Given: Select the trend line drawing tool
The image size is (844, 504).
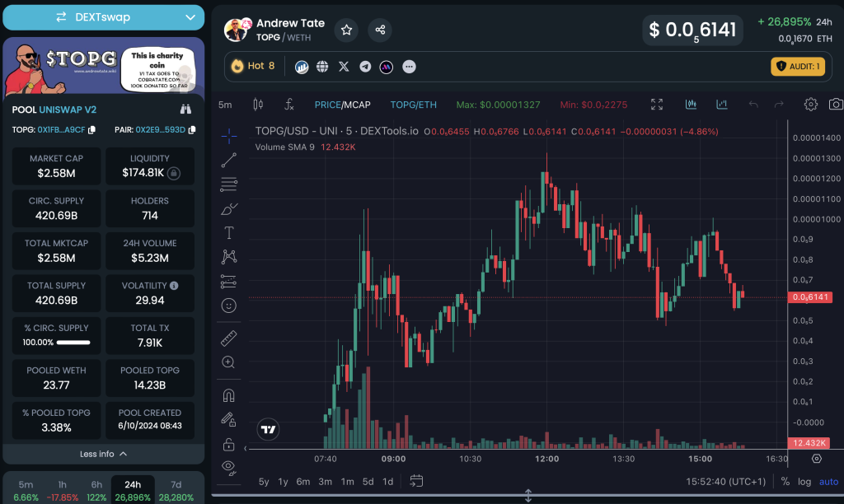Looking at the screenshot, I should point(229,160).
